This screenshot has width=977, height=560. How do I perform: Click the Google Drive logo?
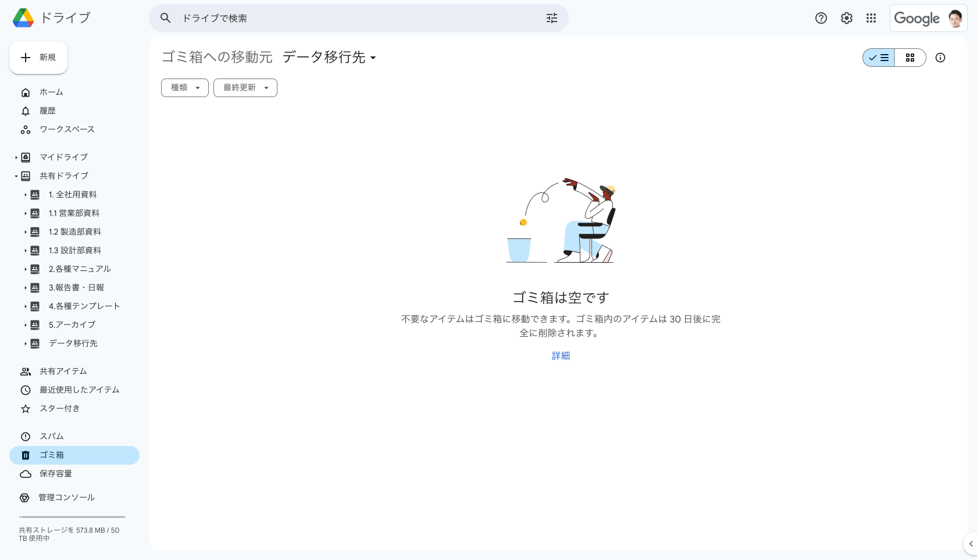(23, 18)
